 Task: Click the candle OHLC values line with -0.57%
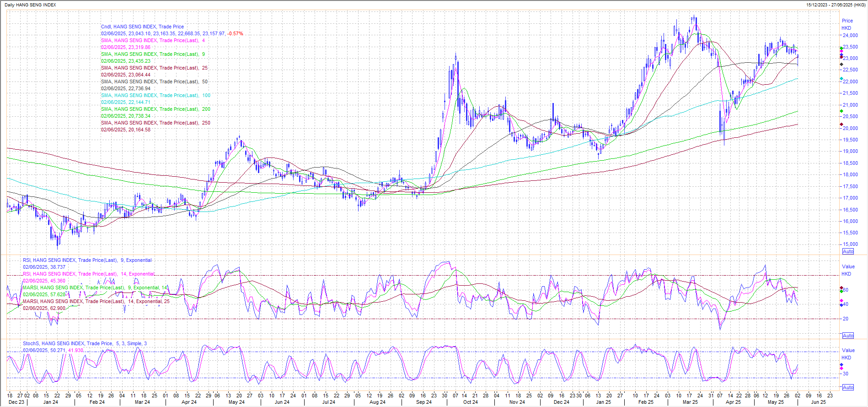click(172, 33)
